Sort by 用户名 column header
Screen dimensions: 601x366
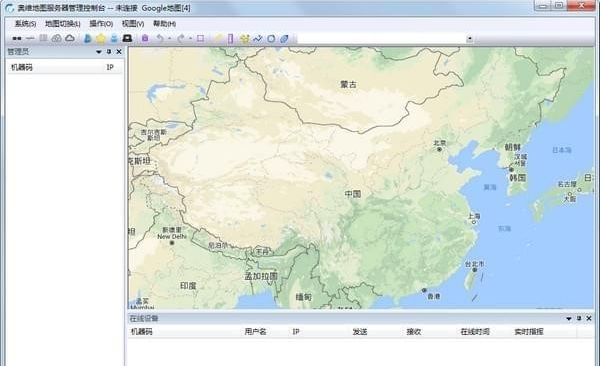[x=255, y=332]
